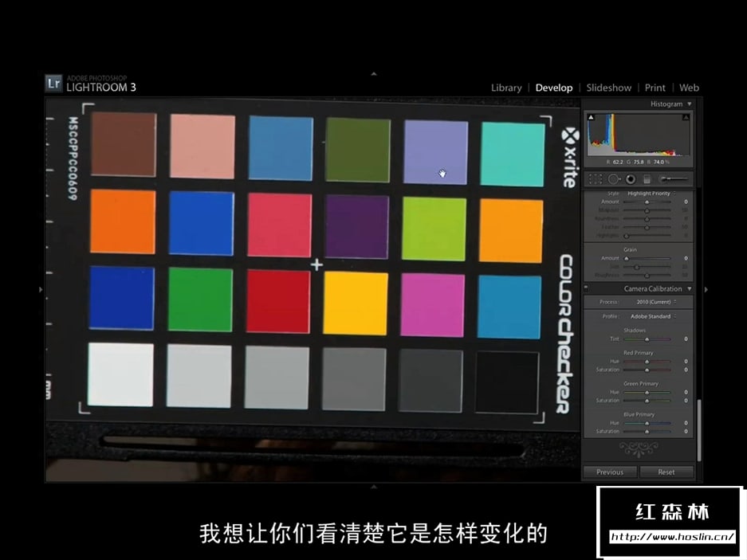Adjust the vignette Roundness slider
747x560 pixels.
(647, 218)
